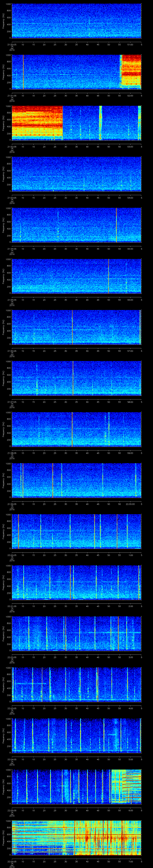Screen dimensions: 153x868
Task: Select the spectrogram panel starting at 21:57:05
Action: (77, 378)
